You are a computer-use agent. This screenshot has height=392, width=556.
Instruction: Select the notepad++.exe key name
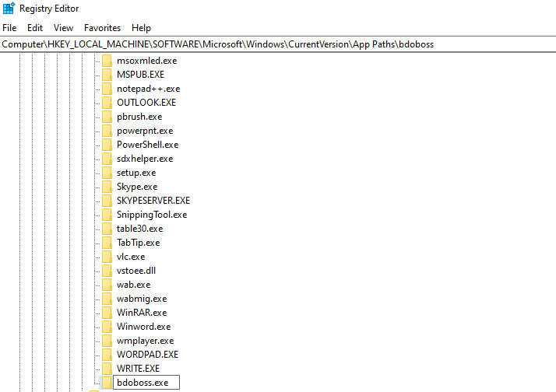pyautogui.click(x=148, y=89)
